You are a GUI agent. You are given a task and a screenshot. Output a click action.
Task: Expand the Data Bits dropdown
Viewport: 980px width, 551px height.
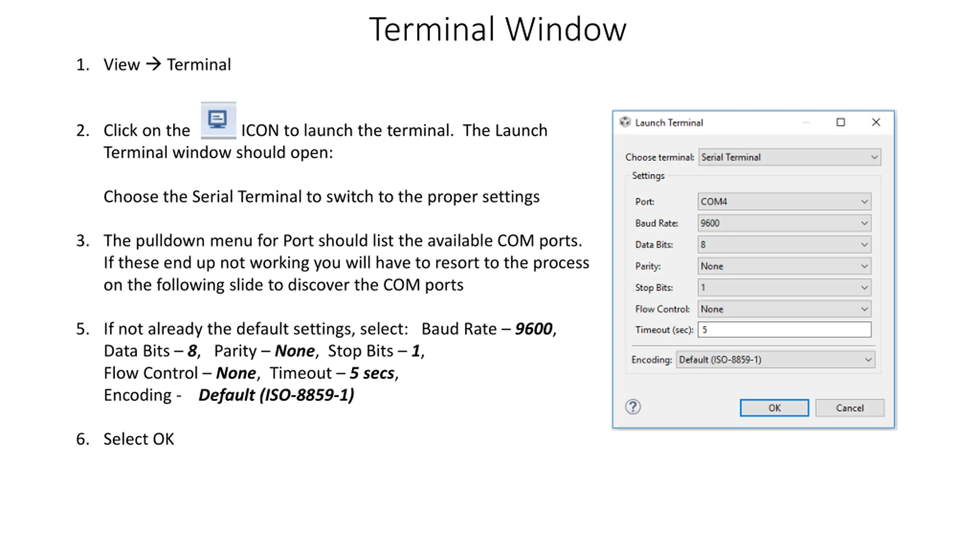[x=784, y=245]
